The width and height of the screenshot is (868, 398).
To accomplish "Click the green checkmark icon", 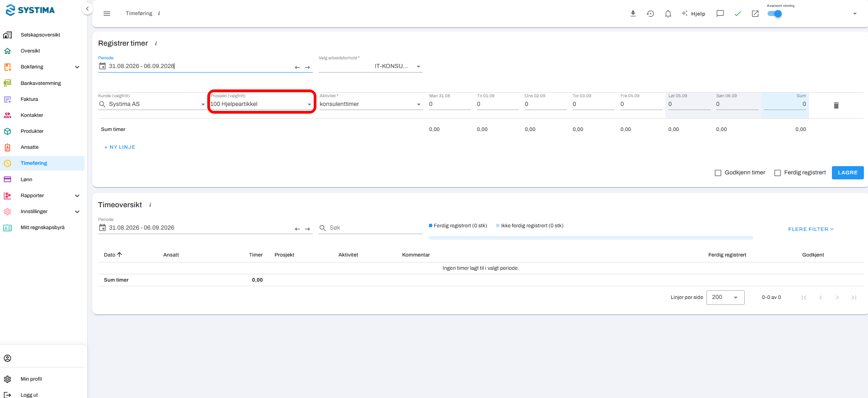I will click(x=737, y=14).
